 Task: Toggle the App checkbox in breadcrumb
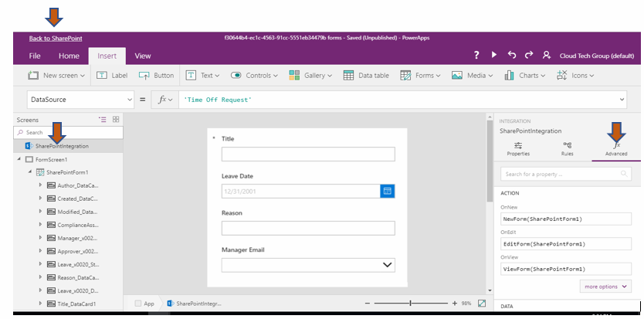click(x=138, y=304)
